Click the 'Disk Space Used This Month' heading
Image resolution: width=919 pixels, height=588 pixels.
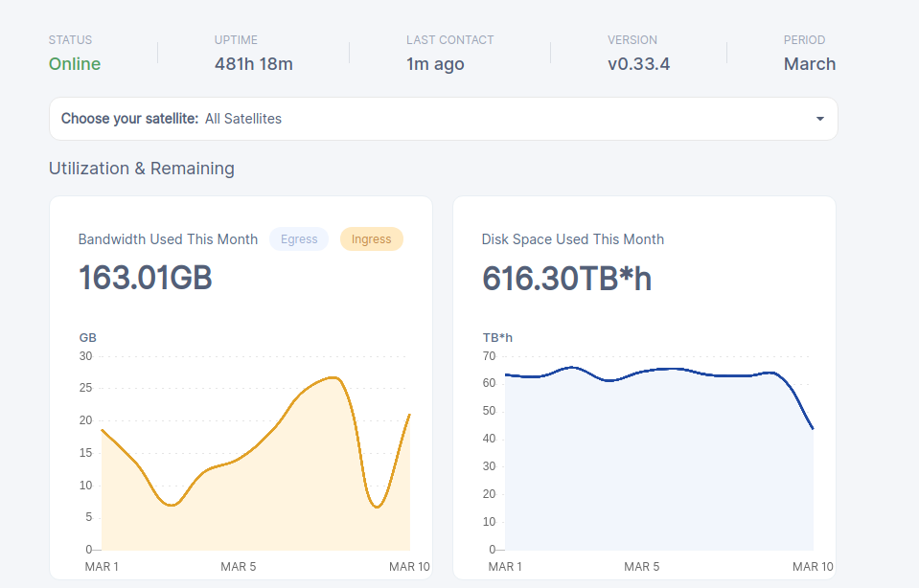pos(573,239)
